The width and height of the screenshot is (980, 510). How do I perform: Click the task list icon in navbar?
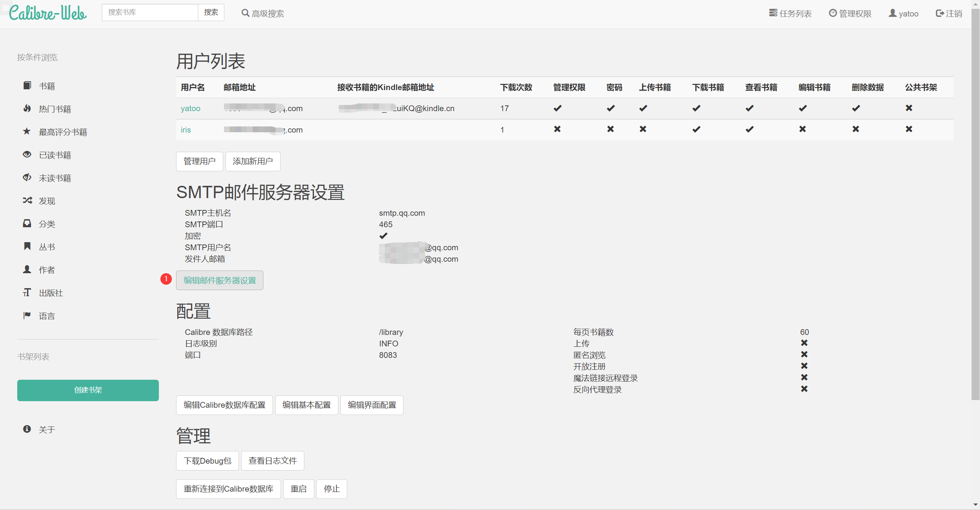click(773, 13)
